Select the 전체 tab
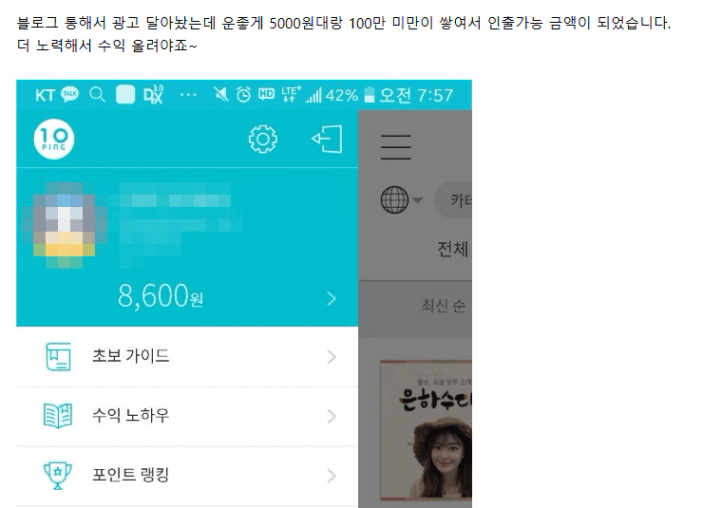The height and width of the screenshot is (508, 721). click(453, 249)
